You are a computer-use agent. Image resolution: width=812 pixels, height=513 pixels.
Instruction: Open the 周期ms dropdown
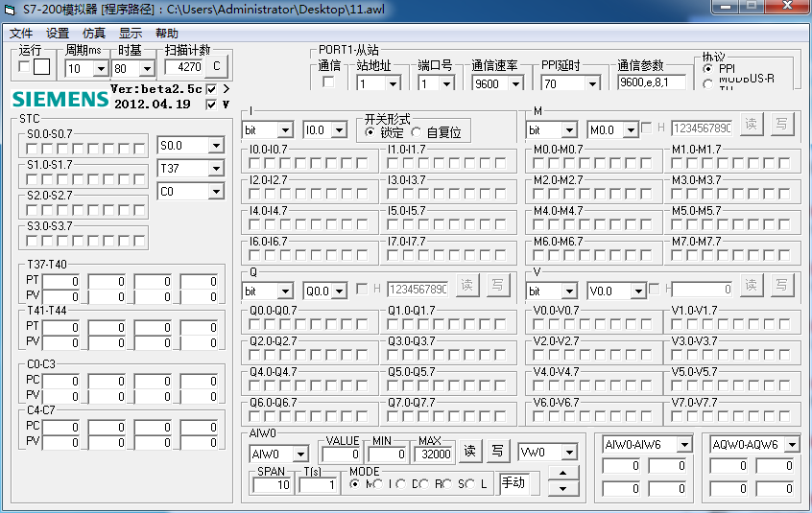pos(101,69)
